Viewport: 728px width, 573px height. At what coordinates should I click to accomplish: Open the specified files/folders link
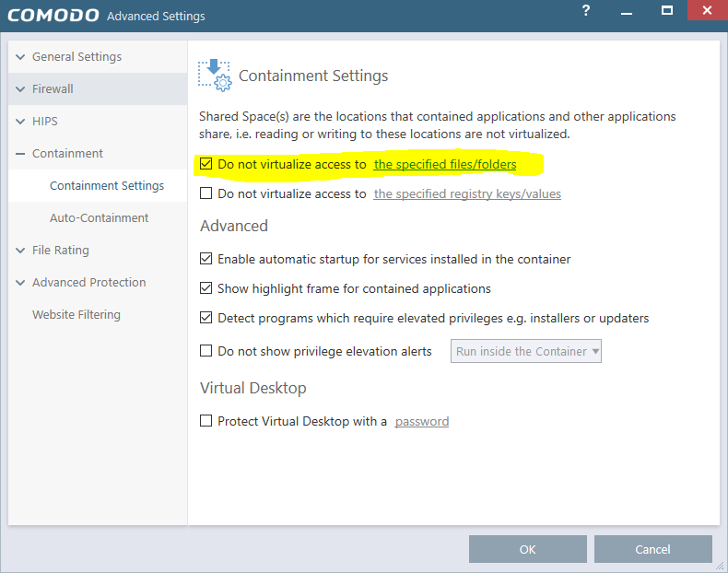point(444,165)
